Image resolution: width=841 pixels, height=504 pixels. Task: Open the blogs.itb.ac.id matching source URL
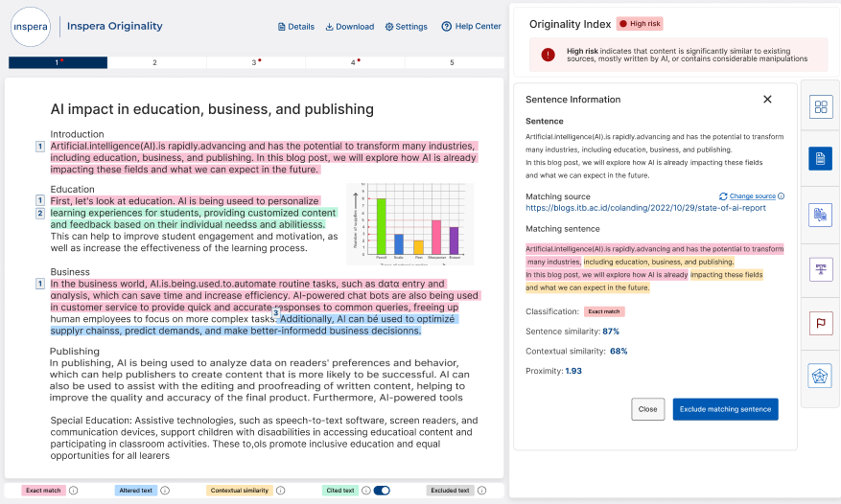[x=645, y=208]
